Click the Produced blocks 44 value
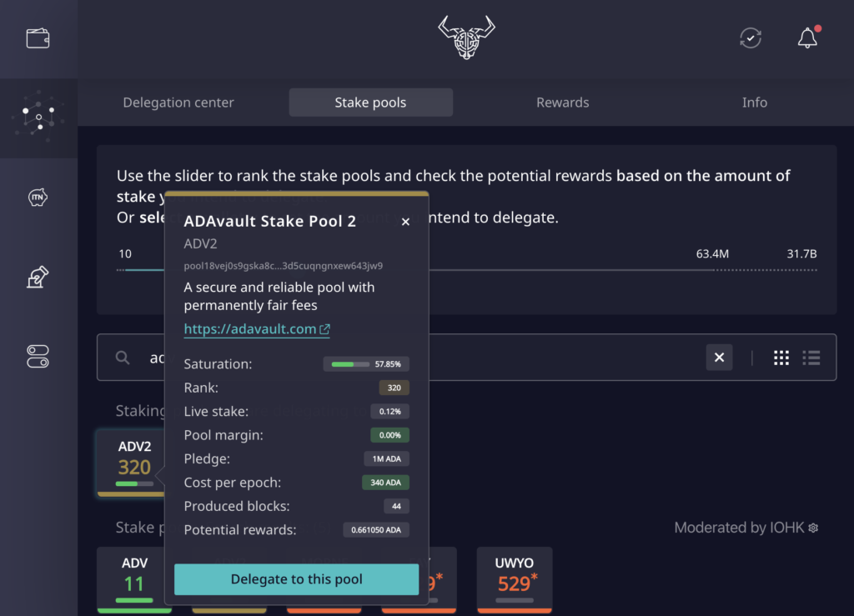 [x=396, y=506]
